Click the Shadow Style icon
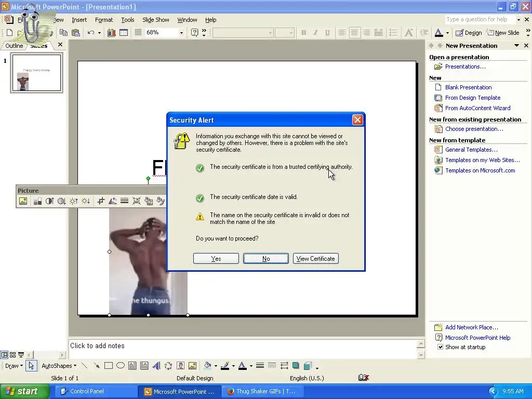 click(296, 366)
